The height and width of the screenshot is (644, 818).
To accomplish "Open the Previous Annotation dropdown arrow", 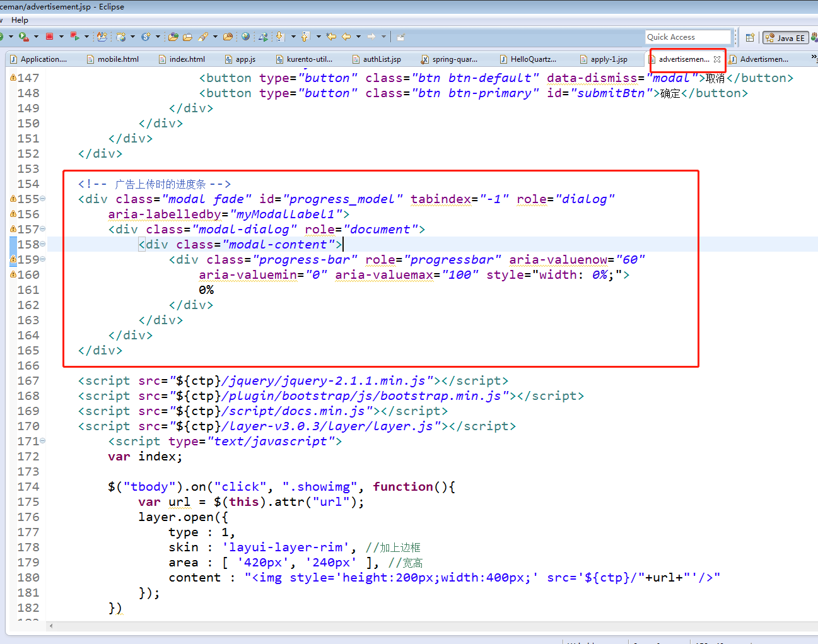I will [x=318, y=37].
